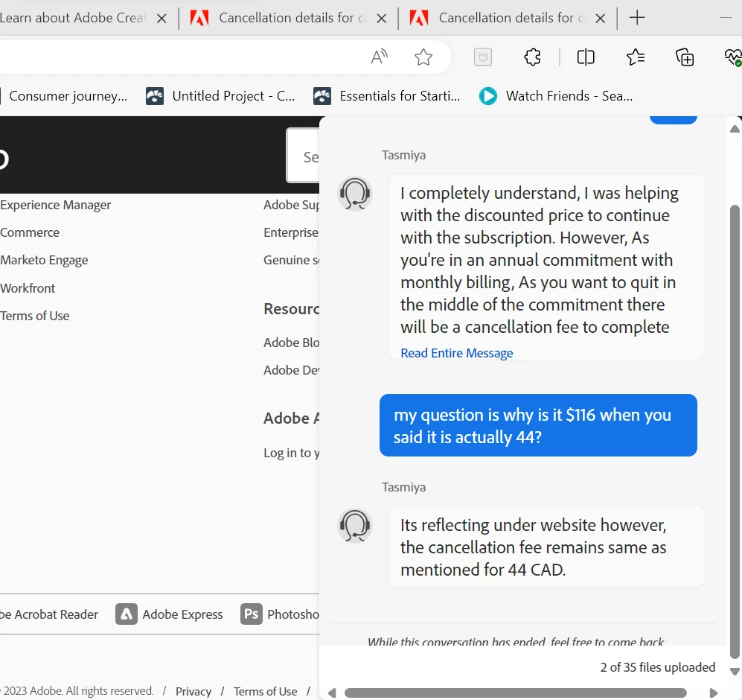742x700 pixels.
Task: Click the Enterprise support link
Action: [291, 232]
